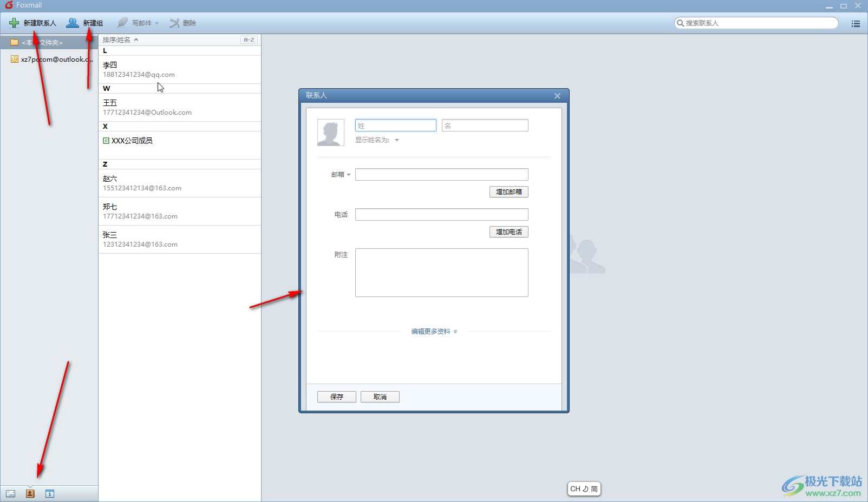Viewport: 868px width, 502px height.
Task: Select contact 李四
Action: click(180, 70)
